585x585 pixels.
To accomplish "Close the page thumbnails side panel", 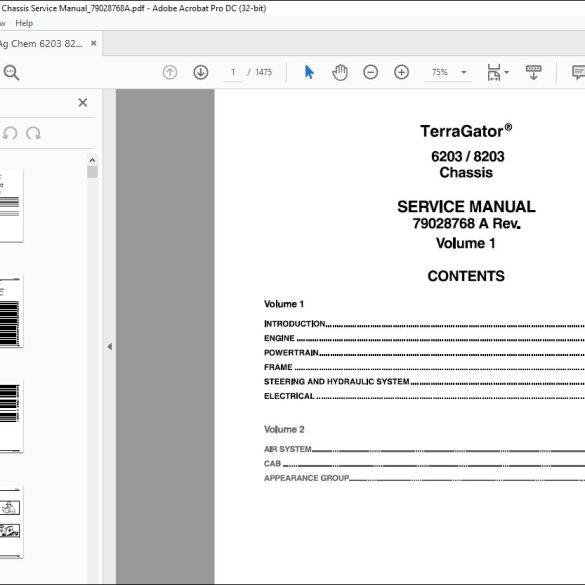I will coord(83,103).
